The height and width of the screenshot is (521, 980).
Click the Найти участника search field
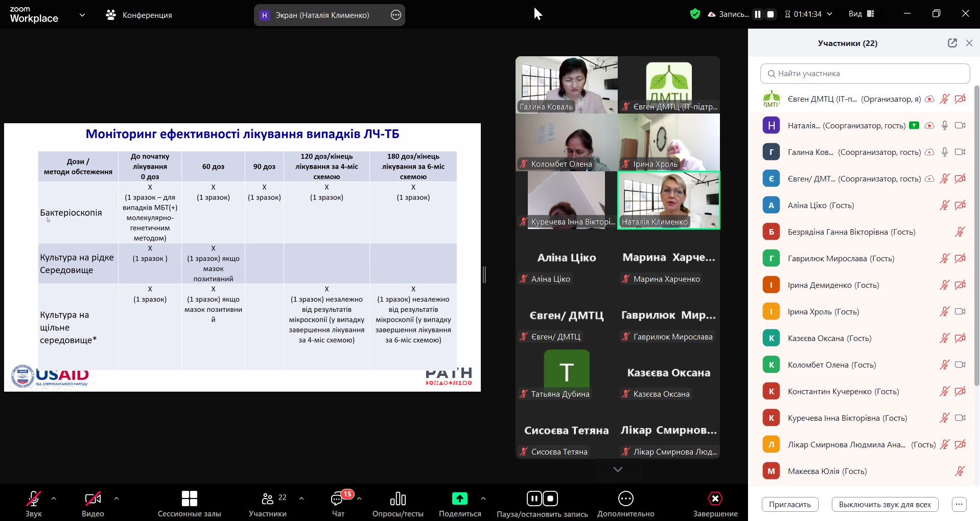tap(865, 74)
